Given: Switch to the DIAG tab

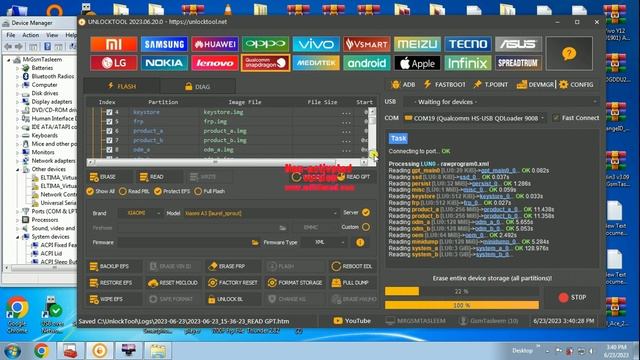Looking at the screenshot, I should click(x=198, y=86).
